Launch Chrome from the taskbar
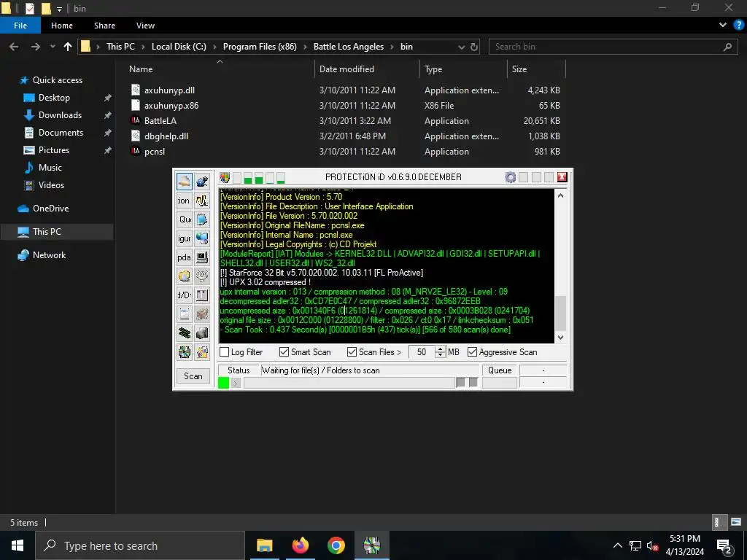The image size is (747, 560). pyautogui.click(x=336, y=545)
